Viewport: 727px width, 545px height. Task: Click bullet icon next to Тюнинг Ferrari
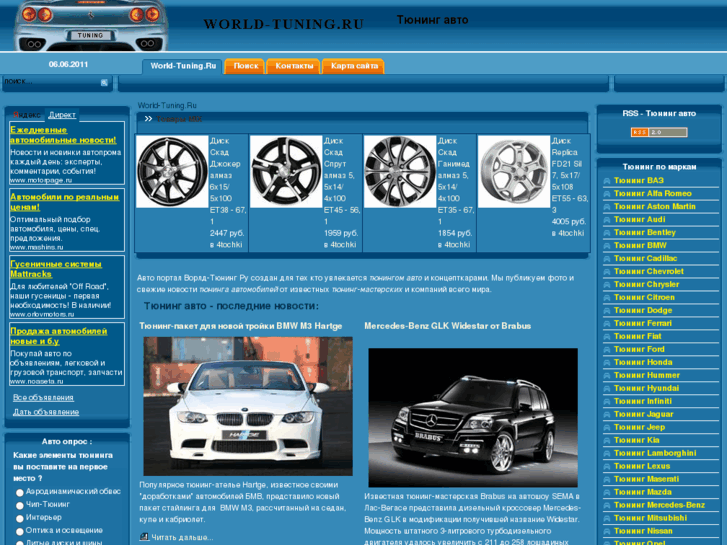coord(606,324)
